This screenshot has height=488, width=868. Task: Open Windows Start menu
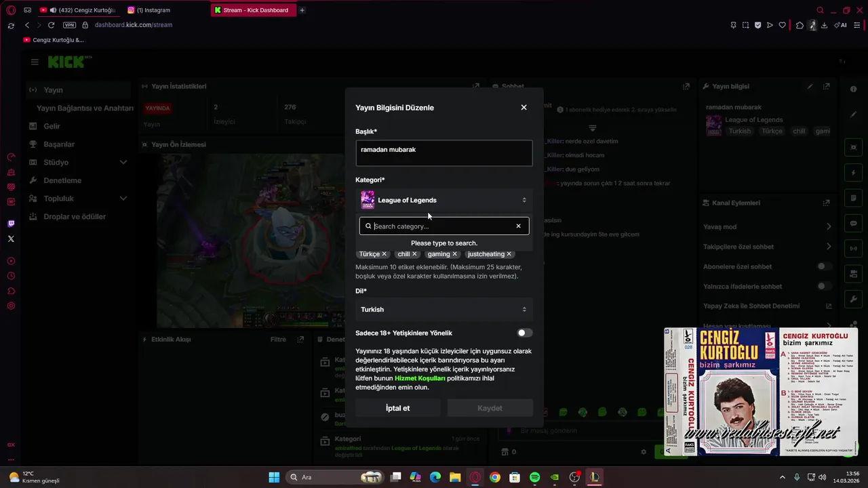coord(274,477)
